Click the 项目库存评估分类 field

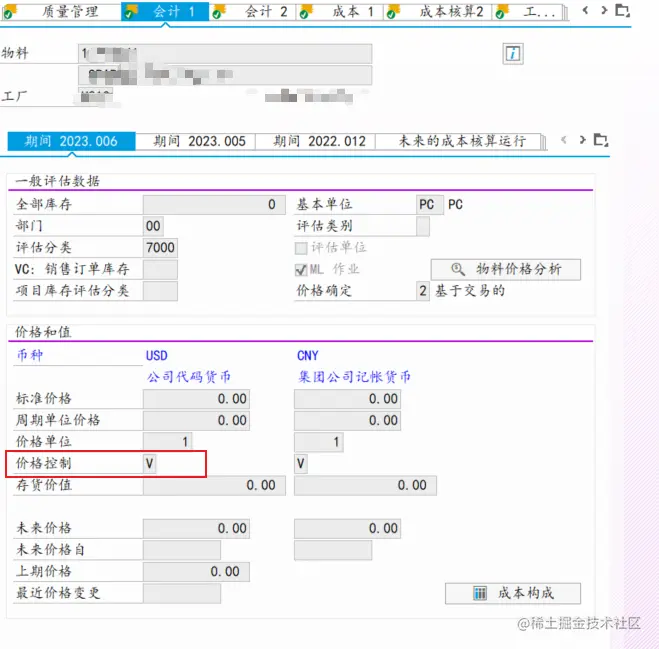pyautogui.click(x=160, y=291)
